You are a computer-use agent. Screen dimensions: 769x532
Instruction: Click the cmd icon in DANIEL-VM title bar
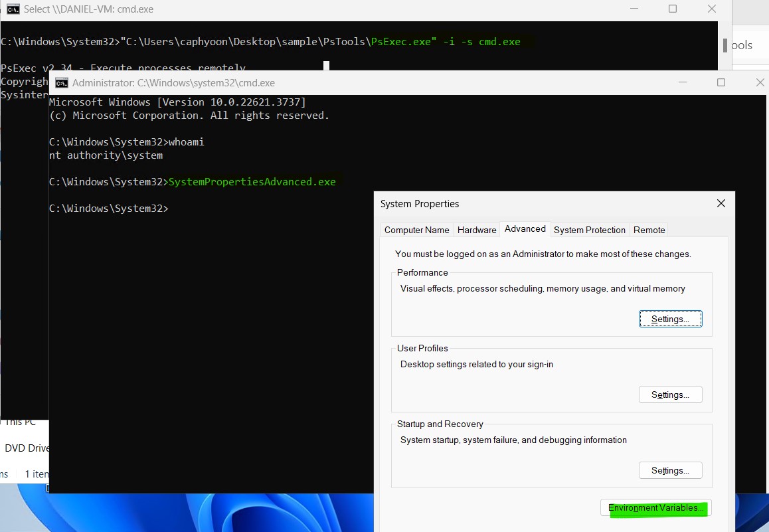13,9
